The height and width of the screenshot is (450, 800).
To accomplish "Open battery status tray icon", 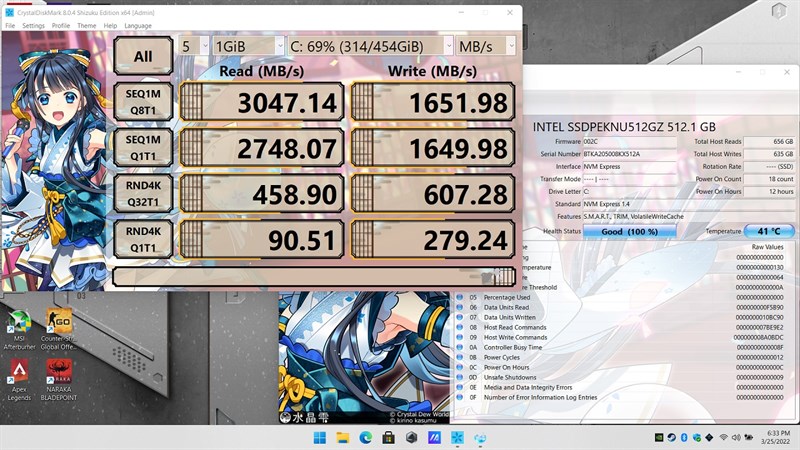I will coord(748,438).
